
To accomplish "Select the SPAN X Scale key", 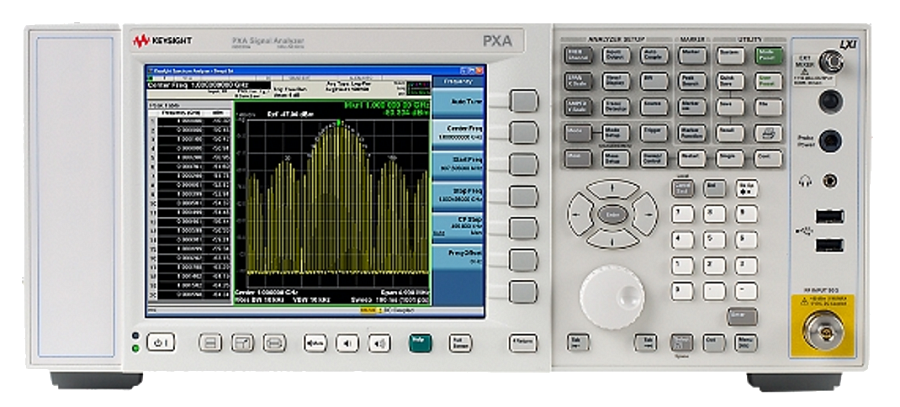I will [577, 82].
